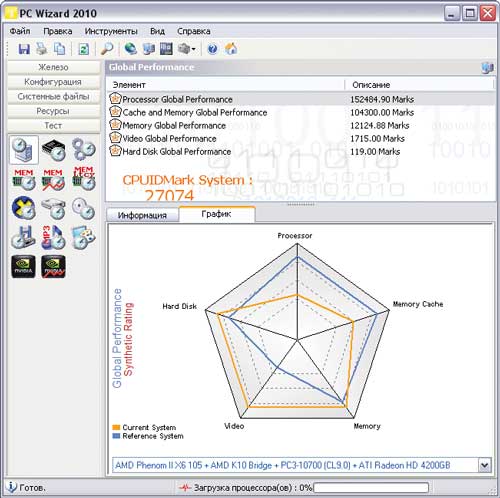Open the Ресурсы sidebar section
This screenshot has height=498, width=500.
click(53, 111)
